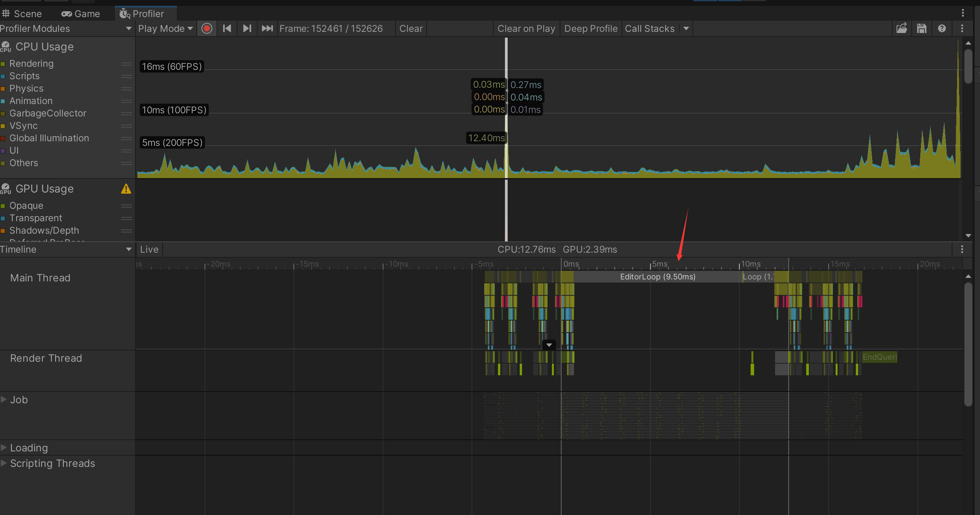Image resolution: width=980 pixels, height=515 pixels.
Task: Grab reorder handle for Scripts category
Action: [x=127, y=76]
